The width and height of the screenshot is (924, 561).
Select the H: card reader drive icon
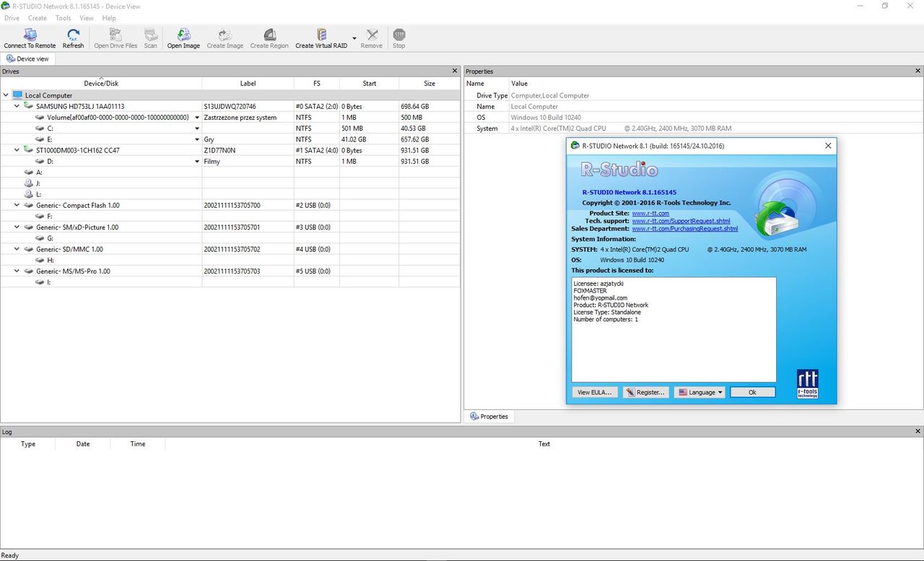pyautogui.click(x=40, y=260)
